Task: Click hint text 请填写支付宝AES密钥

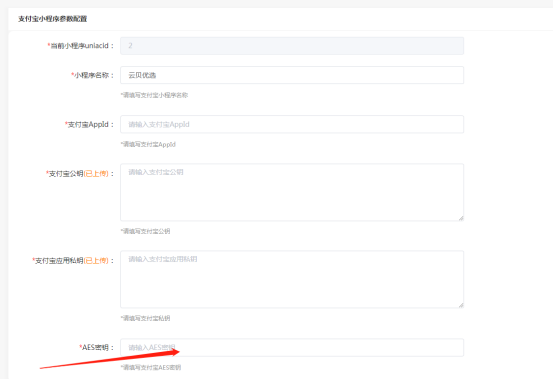Action: [x=151, y=368]
